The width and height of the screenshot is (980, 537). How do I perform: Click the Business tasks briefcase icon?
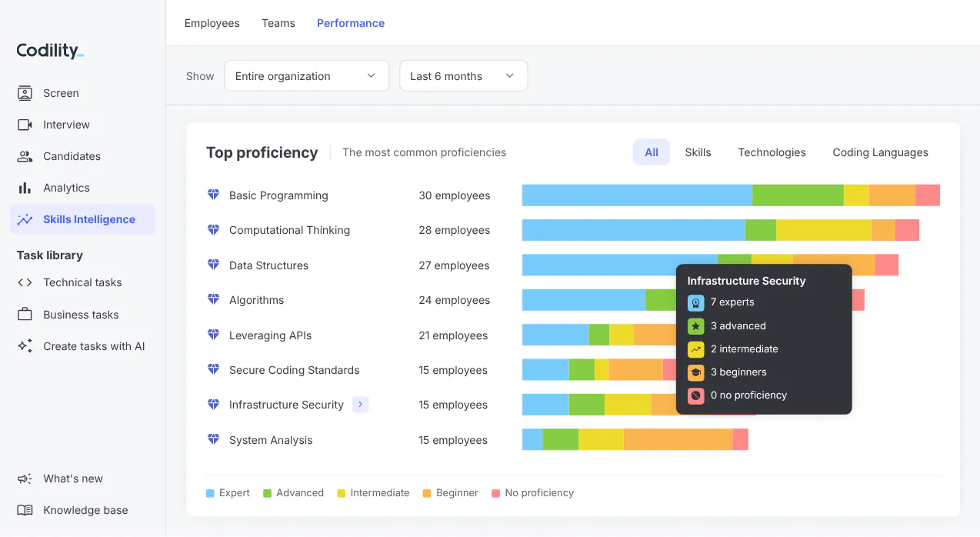point(25,315)
